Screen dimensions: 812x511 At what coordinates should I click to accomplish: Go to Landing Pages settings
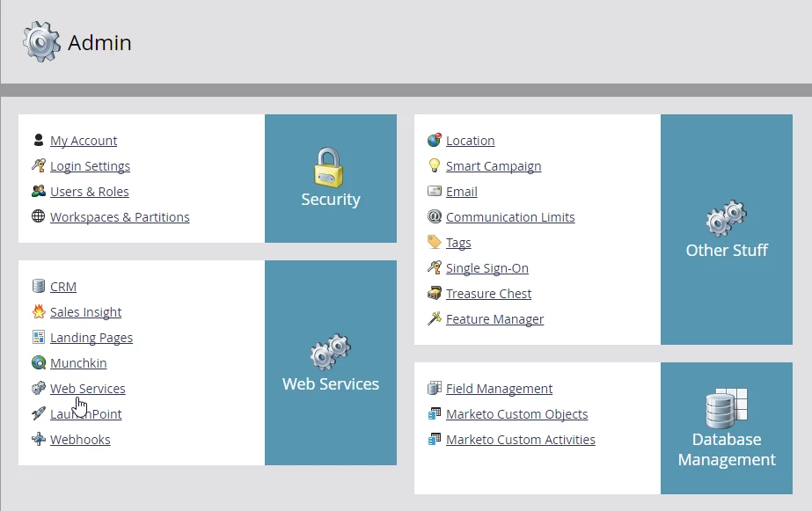coord(91,338)
